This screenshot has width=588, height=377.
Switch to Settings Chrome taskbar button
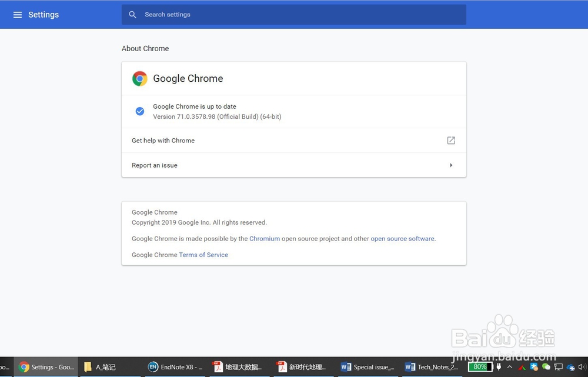point(46,367)
